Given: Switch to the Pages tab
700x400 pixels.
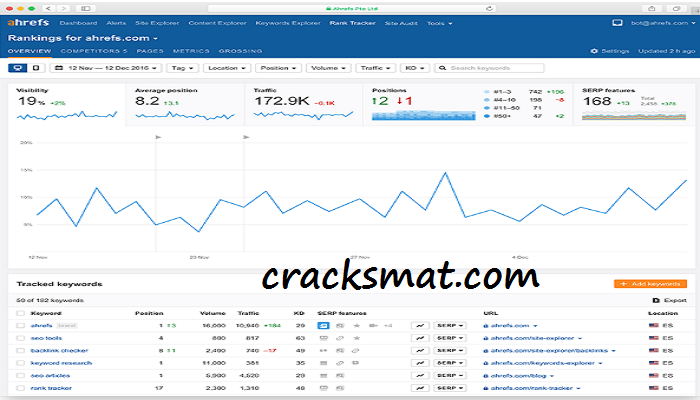Looking at the screenshot, I should point(150,51).
